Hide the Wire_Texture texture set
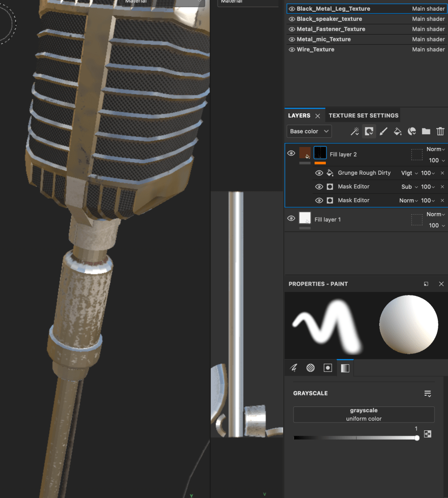This screenshot has height=498, width=448. tap(292, 50)
